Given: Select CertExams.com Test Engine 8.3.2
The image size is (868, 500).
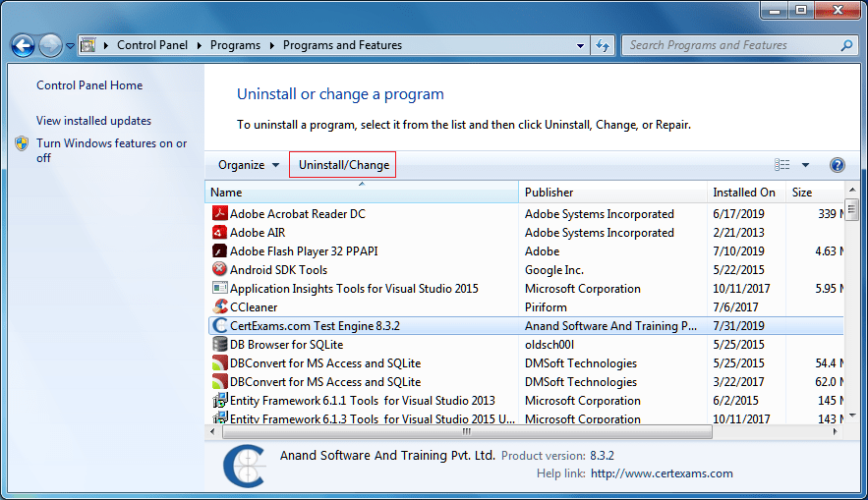Looking at the screenshot, I should [x=315, y=326].
